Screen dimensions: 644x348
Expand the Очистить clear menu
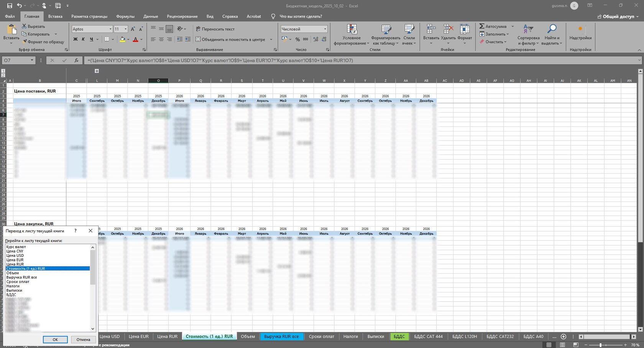coord(493,42)
